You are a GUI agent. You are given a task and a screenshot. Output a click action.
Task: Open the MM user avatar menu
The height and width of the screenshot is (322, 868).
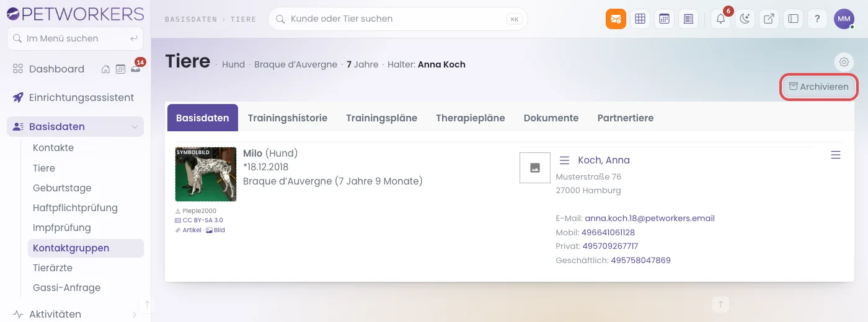click(844, 19)
